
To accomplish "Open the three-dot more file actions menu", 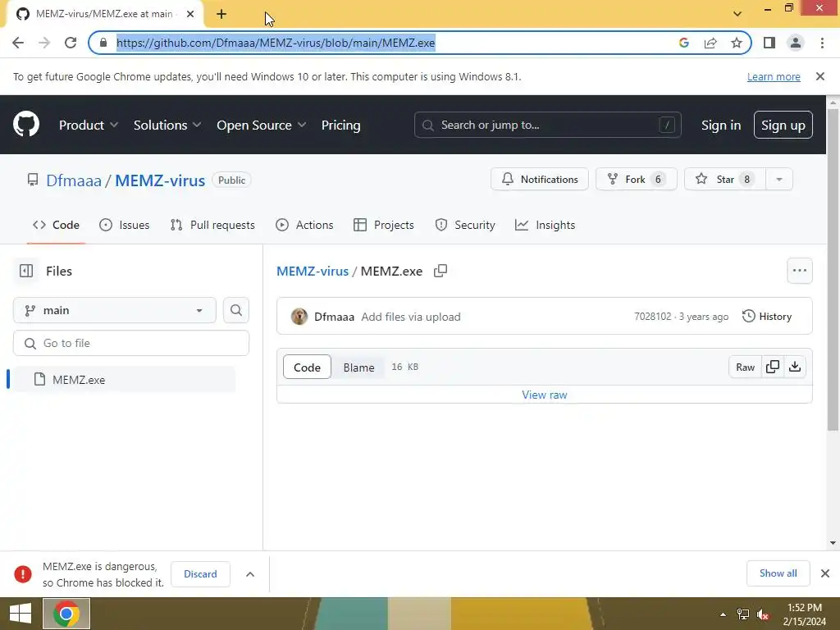I will pos(799,271).
